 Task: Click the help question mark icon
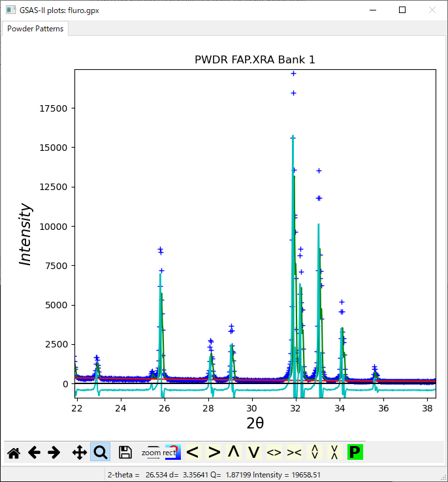pos(172,452)
